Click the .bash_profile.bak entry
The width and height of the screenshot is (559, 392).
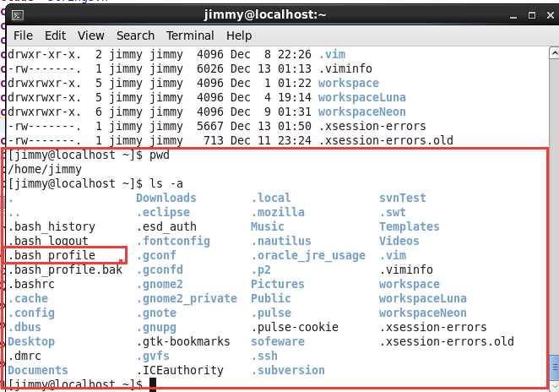click(x=65, y=269)
